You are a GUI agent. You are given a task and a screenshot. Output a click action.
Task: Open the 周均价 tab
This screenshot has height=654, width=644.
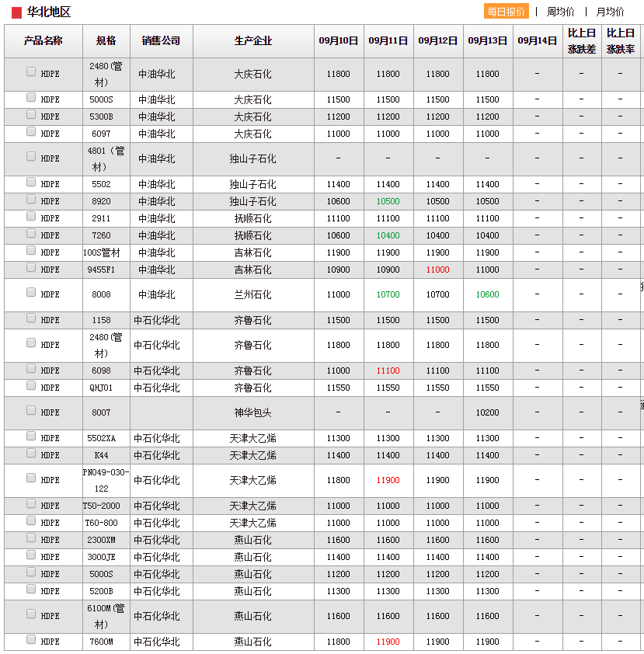pyautogui.click(x=560, y=12)
